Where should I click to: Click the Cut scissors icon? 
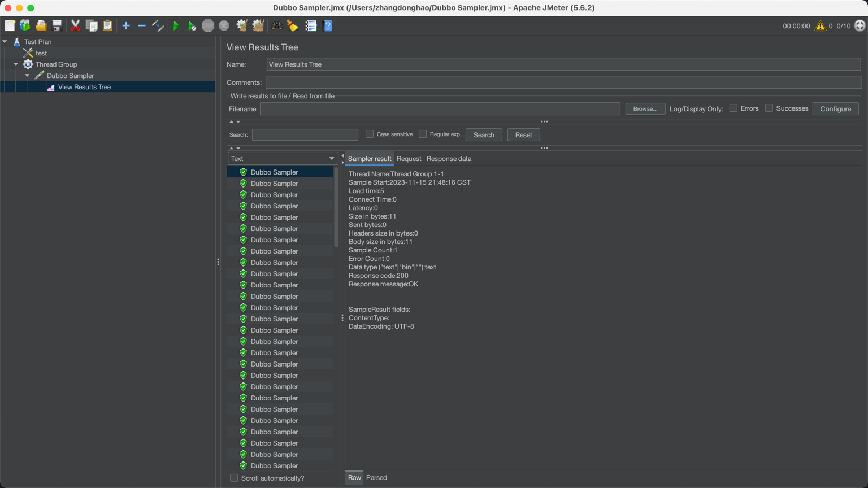75,25
